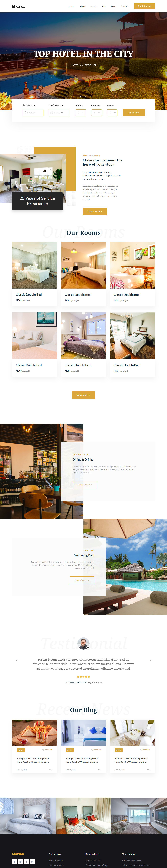The image size is (167, 868).
Task: Click the View More rooms button
Action: click(83, 395)
